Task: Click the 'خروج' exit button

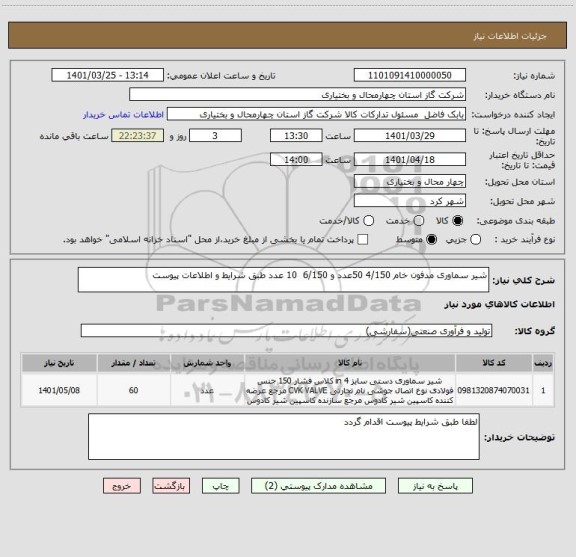Action: (122, 486)
